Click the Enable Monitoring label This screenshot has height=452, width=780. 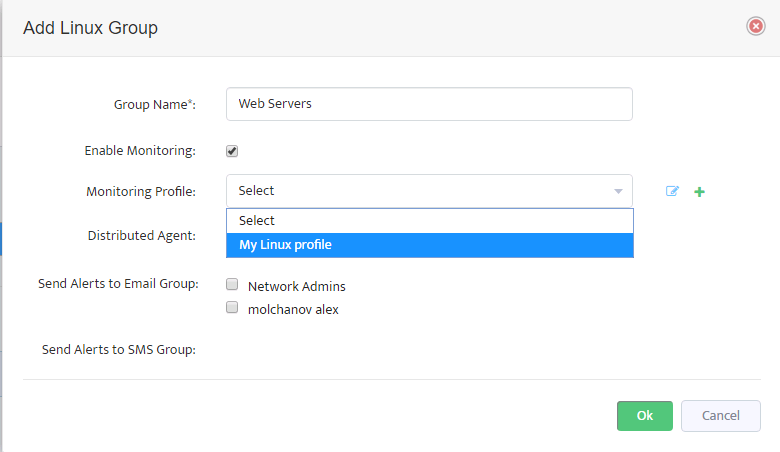[140, 151]
